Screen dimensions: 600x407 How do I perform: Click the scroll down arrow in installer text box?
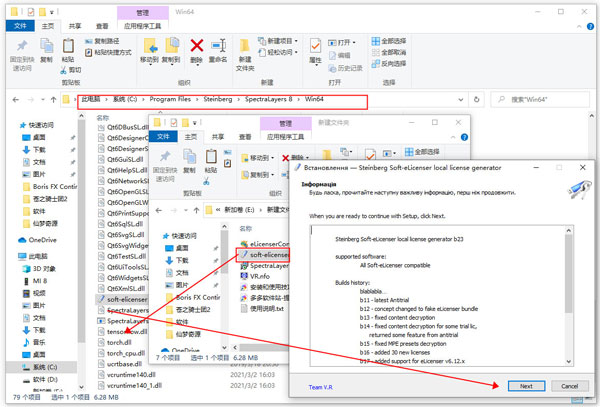pos(569,361)
